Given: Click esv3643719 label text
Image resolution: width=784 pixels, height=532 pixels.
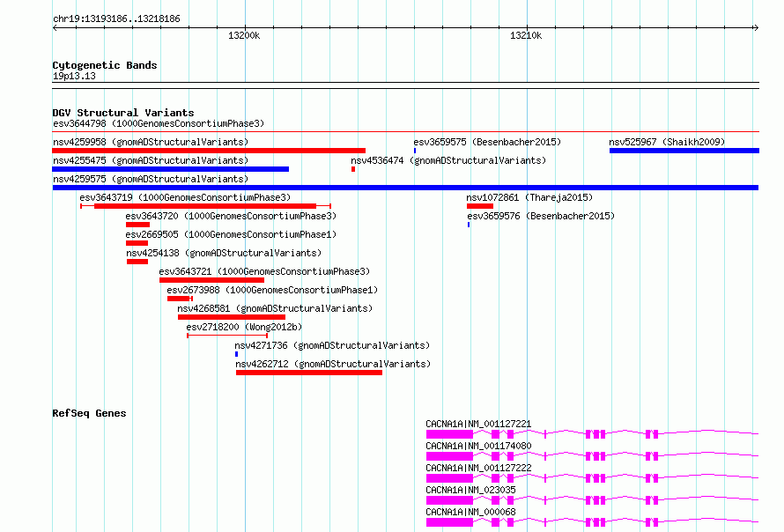Looking at the screenshot, I should point(185,197).
